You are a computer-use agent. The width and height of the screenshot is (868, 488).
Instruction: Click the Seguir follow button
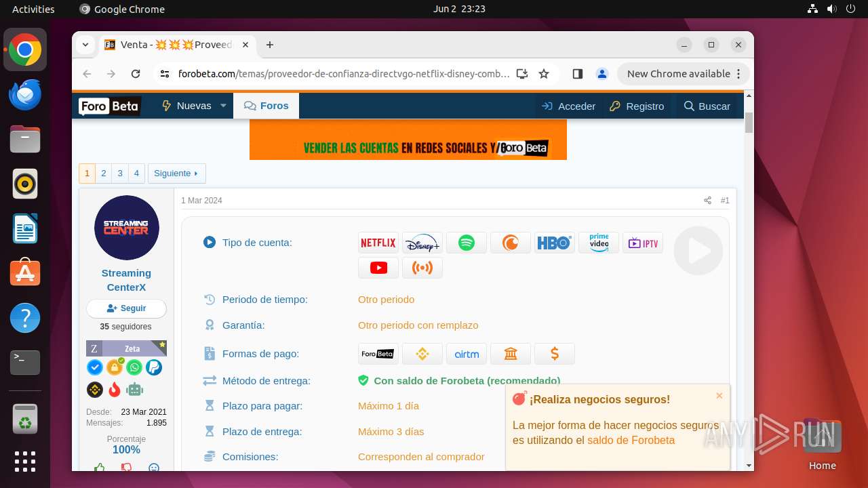(127, 308)
